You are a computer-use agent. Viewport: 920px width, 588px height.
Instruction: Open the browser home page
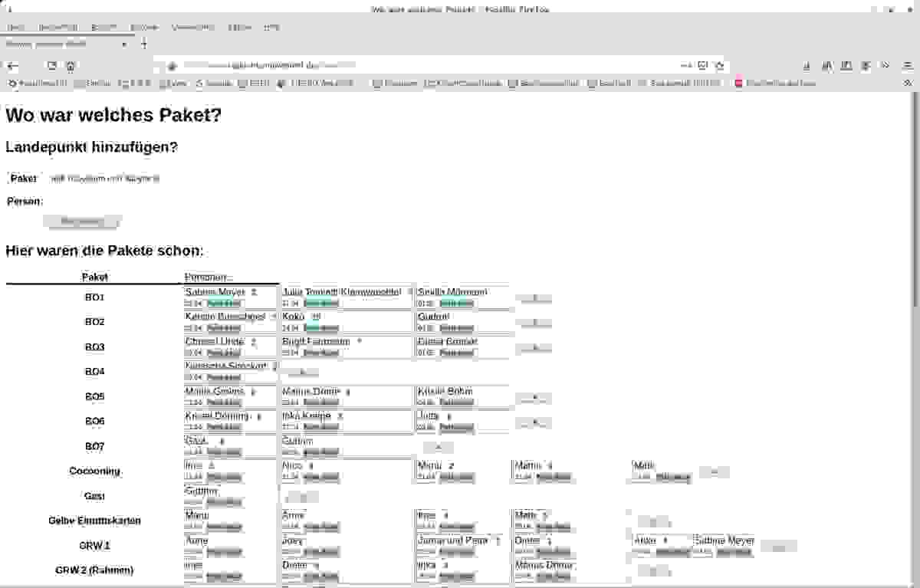click(70, 66)
